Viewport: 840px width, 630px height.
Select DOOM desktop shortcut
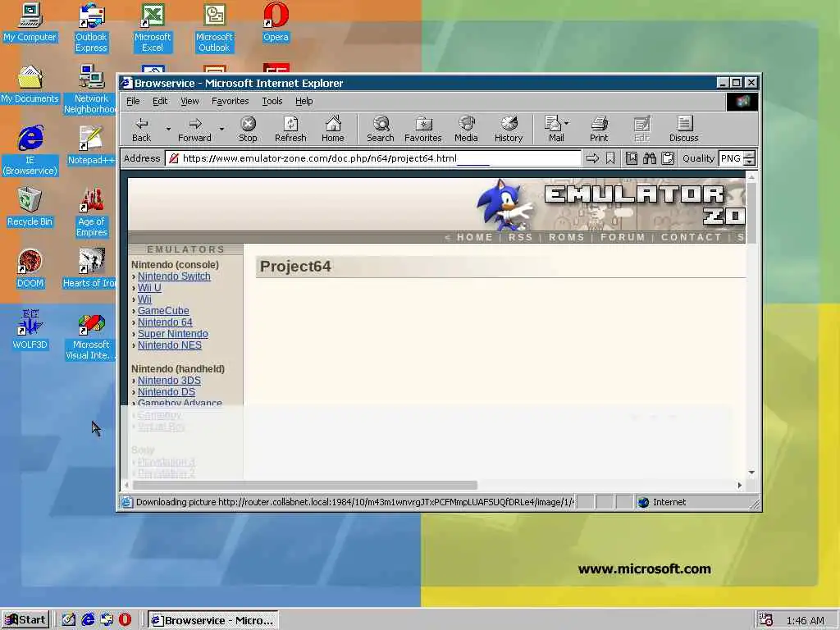[x=30, y=269]
